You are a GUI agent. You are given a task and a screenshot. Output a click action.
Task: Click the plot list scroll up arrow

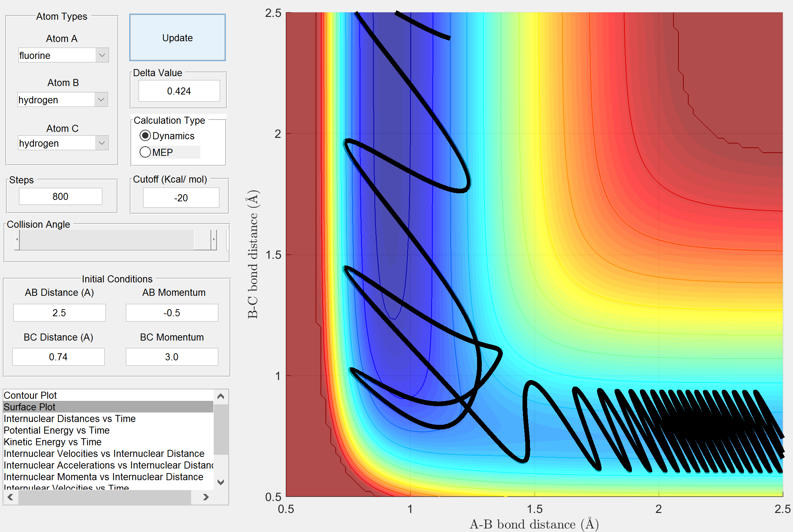tap(221, 396)
